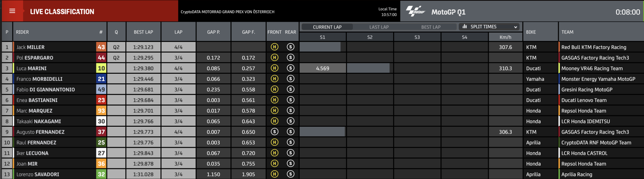This screenshot has width=644, height=179.
Task: Switch to the Last Lap tab
Action: [379, 27]
